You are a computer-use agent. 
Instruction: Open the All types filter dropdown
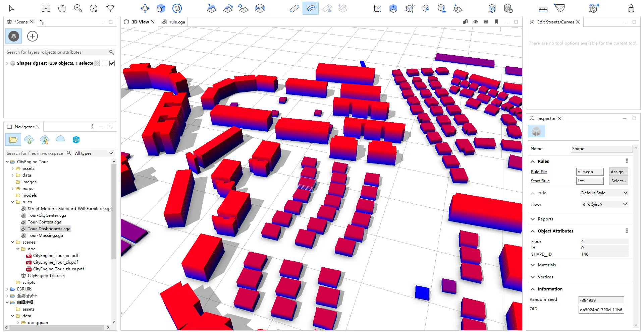(94, 153)
